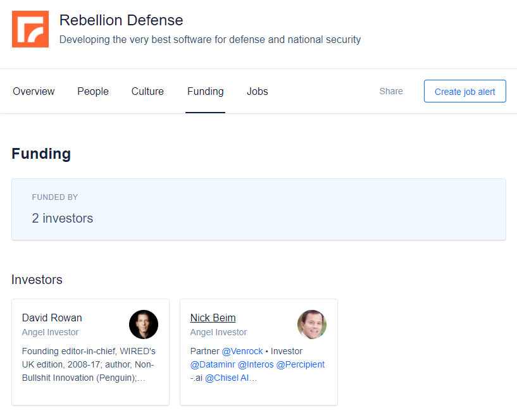Click Nick Beim's profile photo

click(x=312, y=324)
